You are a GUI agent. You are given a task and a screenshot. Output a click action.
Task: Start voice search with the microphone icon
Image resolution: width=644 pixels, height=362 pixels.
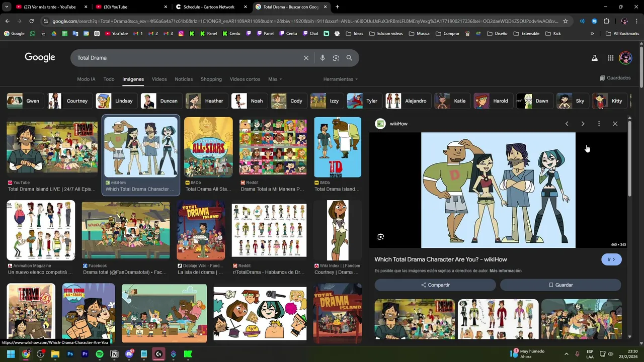tap(323, 58)
